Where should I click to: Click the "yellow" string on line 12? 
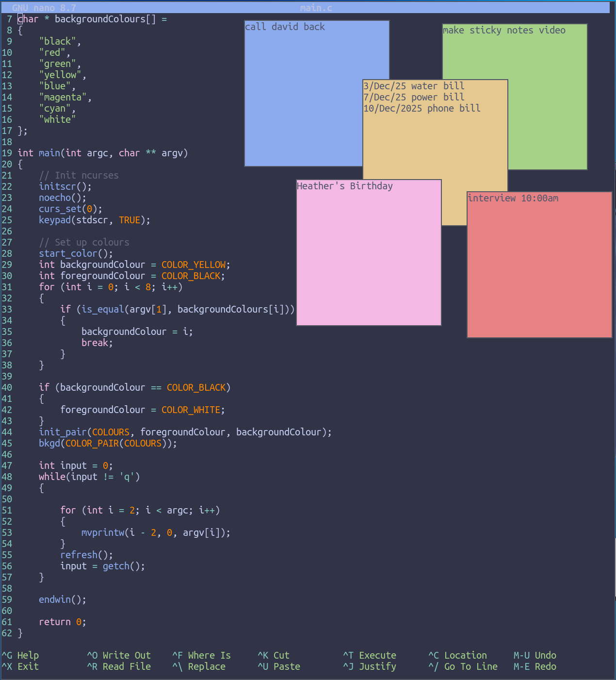[x=60, y=75]
